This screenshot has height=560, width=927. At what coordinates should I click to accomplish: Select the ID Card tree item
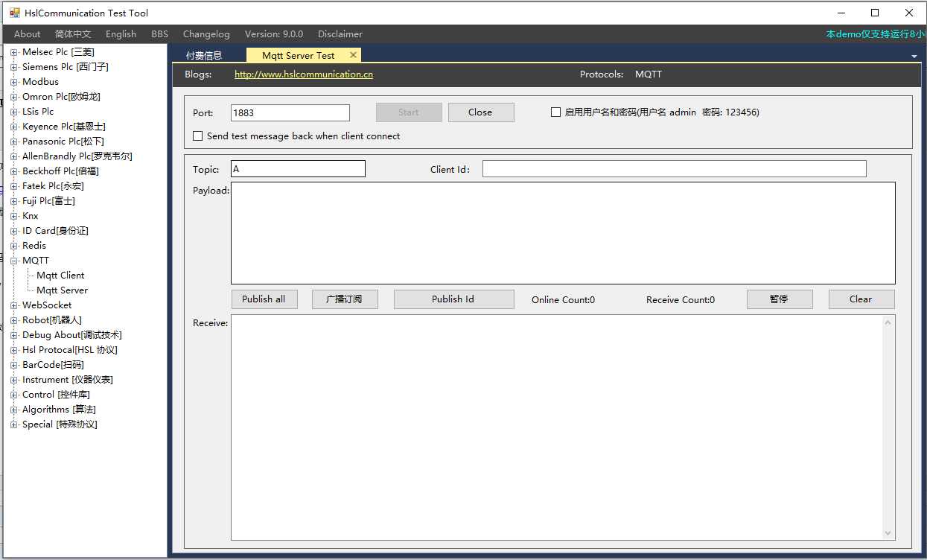click(x=55, y=231)
